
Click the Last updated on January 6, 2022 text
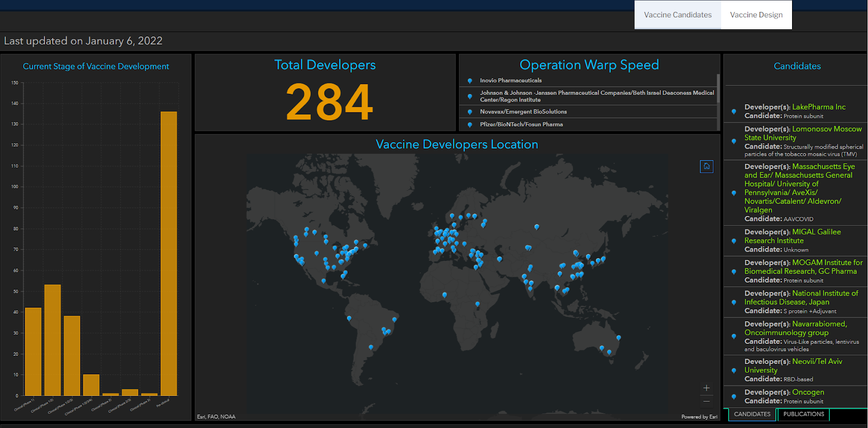click(x=84, y=41)
